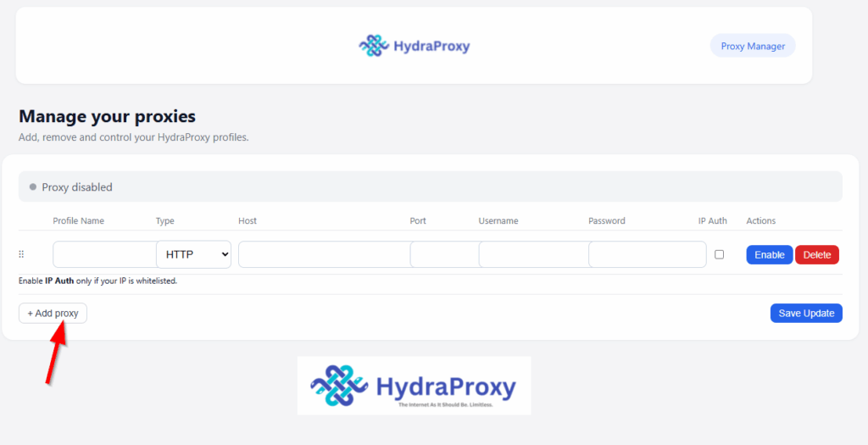The width and height of the screenshot is (868, 445).
Task: Click the HydraProxy knot logo in header
Action: point(374,46)
